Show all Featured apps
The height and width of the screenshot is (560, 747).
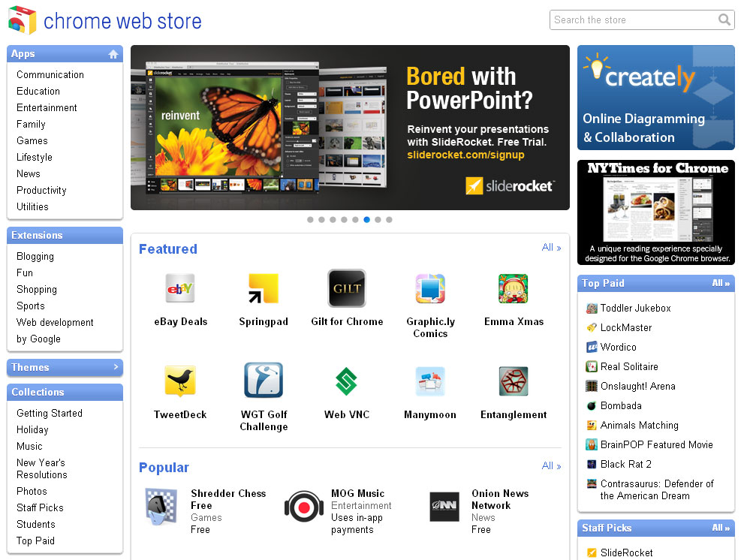(x=551, y=248)
